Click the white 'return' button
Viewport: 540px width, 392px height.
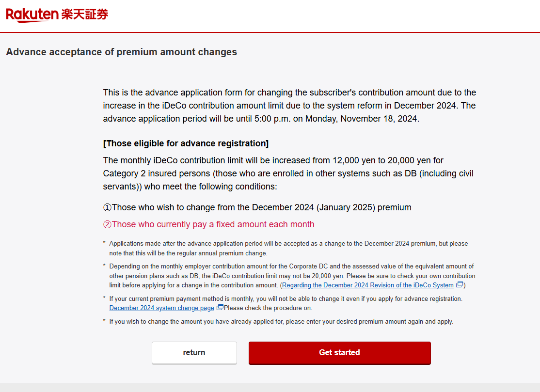tap(194, 352)
